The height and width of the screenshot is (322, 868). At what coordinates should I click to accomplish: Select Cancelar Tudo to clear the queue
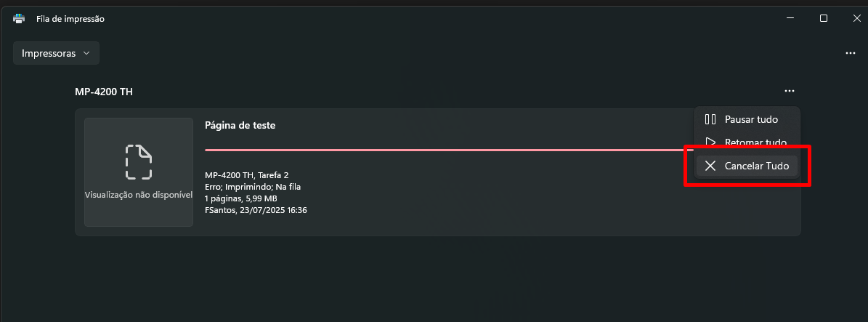747,166
